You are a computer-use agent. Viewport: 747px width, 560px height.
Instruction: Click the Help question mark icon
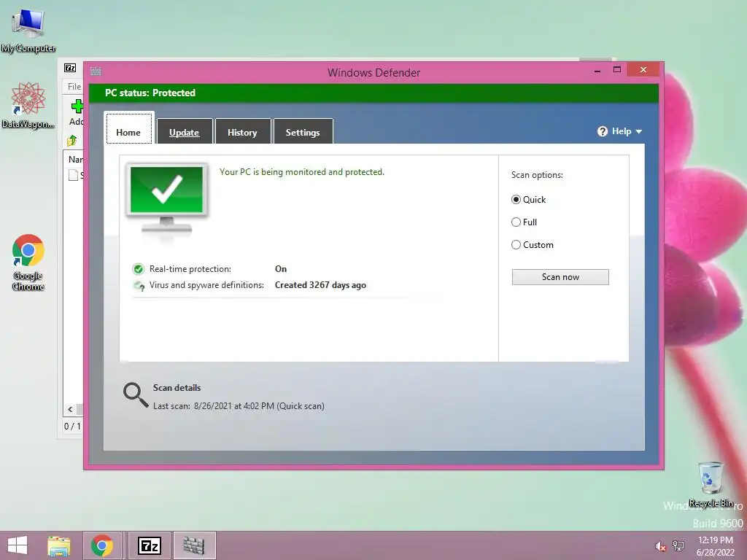[602, 131]
